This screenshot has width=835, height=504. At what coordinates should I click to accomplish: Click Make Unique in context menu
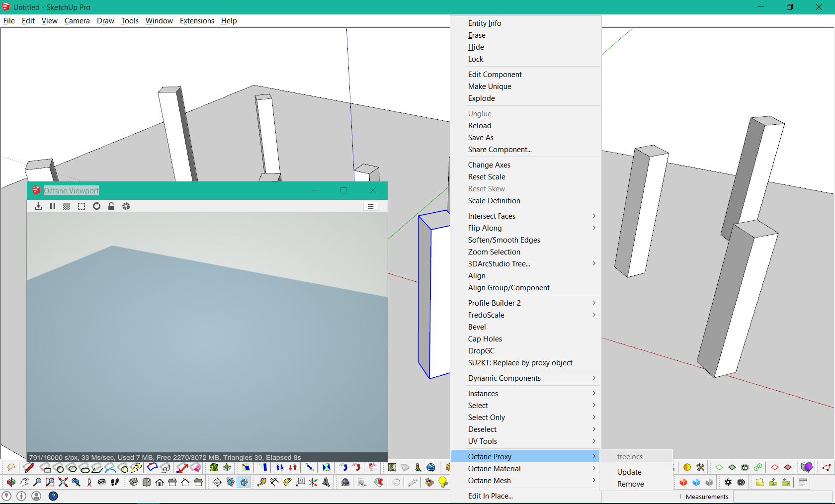(526, 86)
